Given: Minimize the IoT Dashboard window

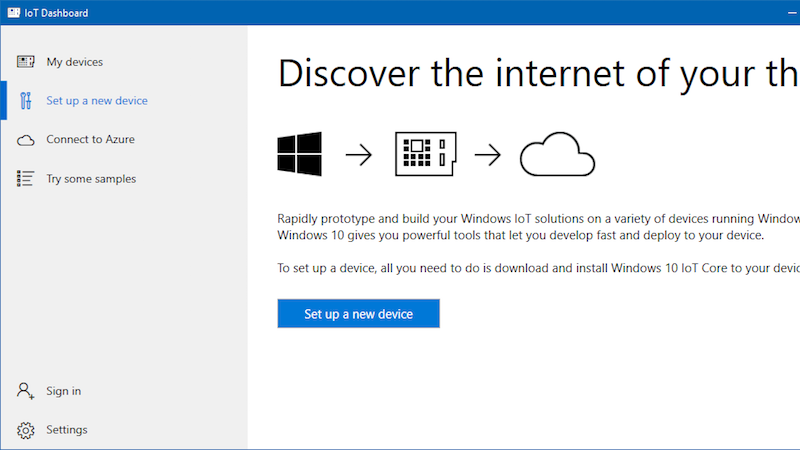Looking at the screenshot, I should pos(792,13).
